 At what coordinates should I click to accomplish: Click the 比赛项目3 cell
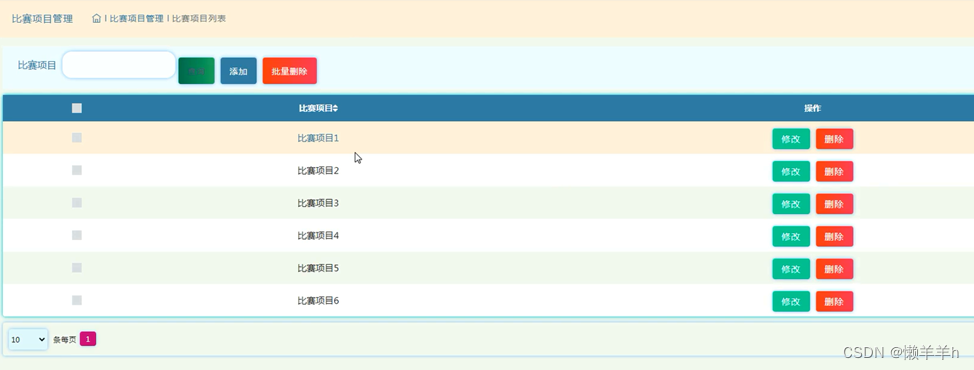point(318,203)
